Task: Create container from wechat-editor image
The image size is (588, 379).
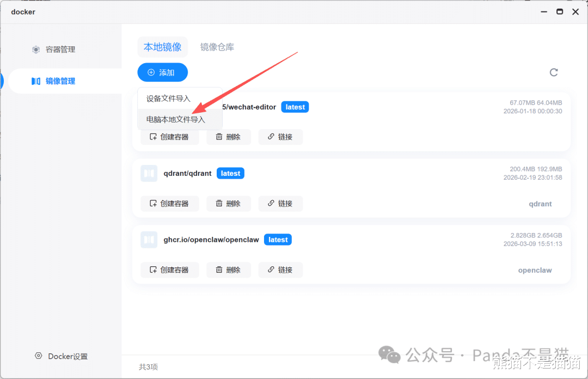Action: (x=169, y=137)
